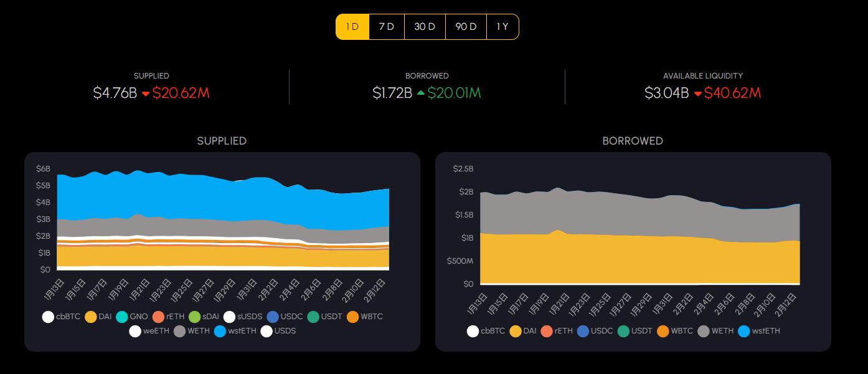Viewport: 868px width, 374px height.
Task: Click the USDC token icon in Borrowed legend
Action: (582, 331)
